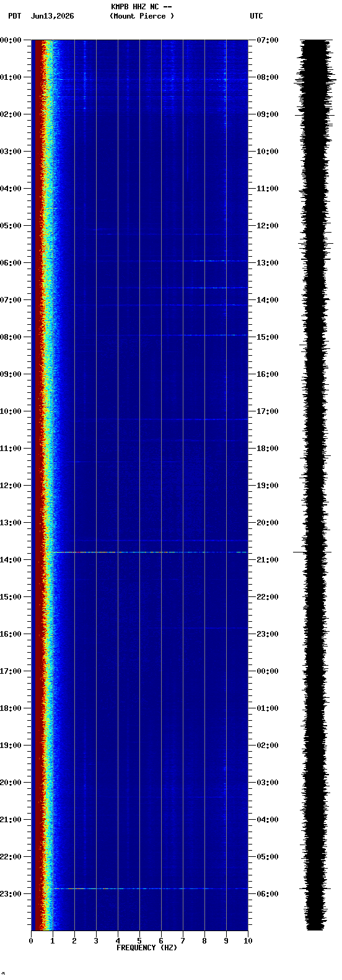Click the '6' frequency axis tick label

[x=161, y=941]
